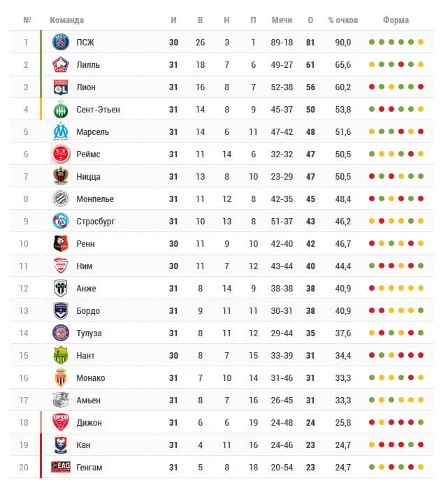Viewport: 448px width, 490px height.
Task: Open the Guingamp EAG logo
Action: (x=61, y=467)
